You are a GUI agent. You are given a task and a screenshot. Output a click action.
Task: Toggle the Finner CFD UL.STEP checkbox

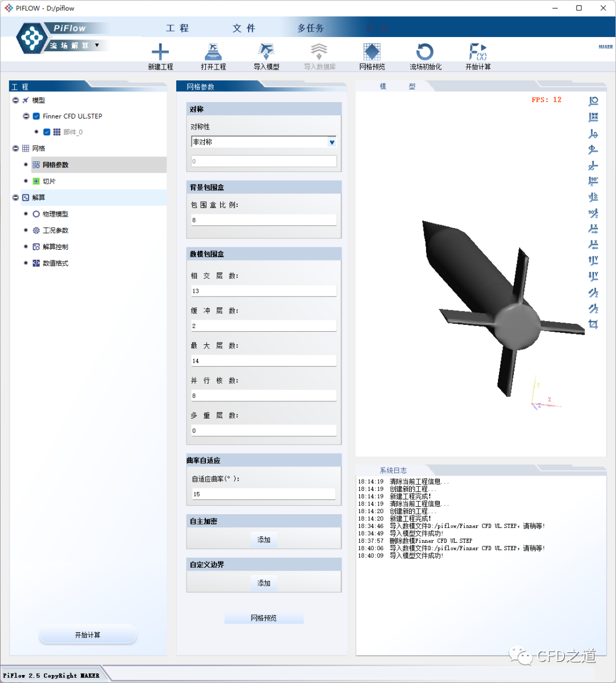coord(37,116)
